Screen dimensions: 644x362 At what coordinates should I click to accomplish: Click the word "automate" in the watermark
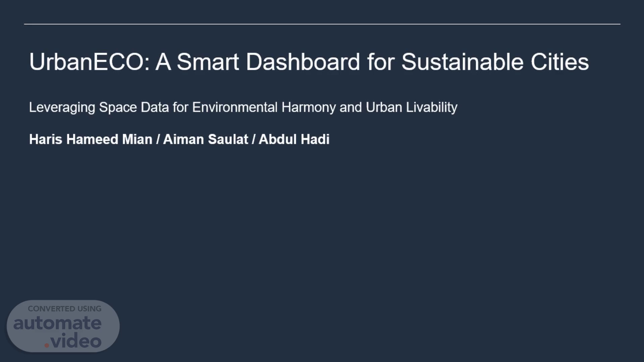tap(57, 323)
